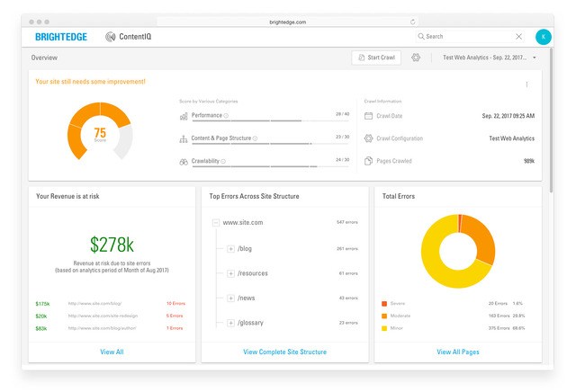Click the 261 errors count for /blog
576x392 pixels.
tap(347, 248)
